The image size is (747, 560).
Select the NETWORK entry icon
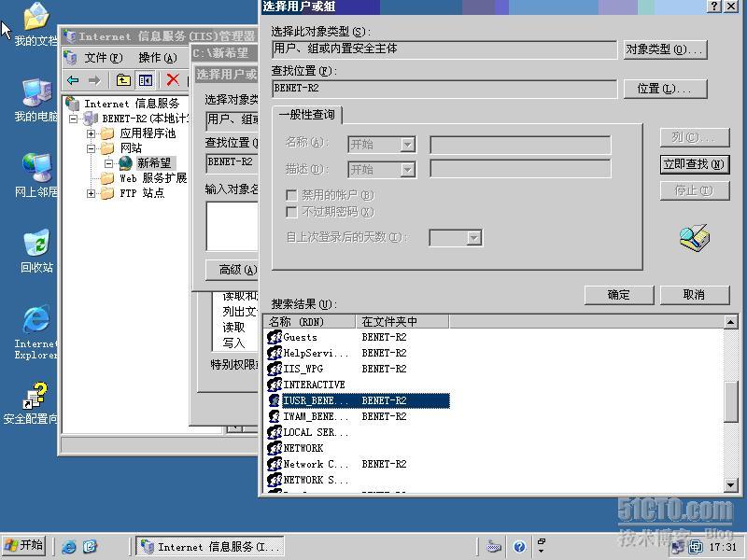pos(275,448)
